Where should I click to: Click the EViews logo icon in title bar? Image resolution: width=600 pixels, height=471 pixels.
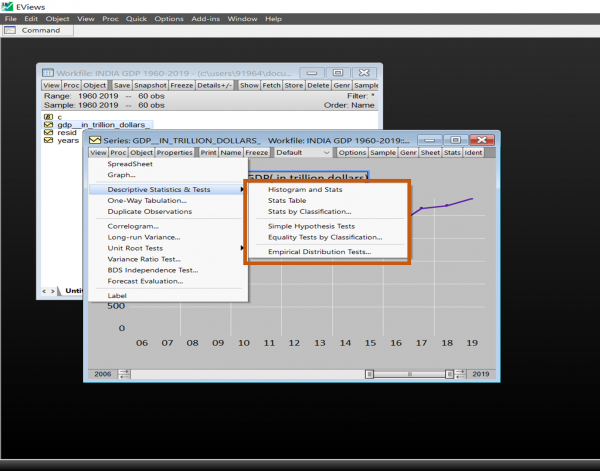tap(7, 7)
